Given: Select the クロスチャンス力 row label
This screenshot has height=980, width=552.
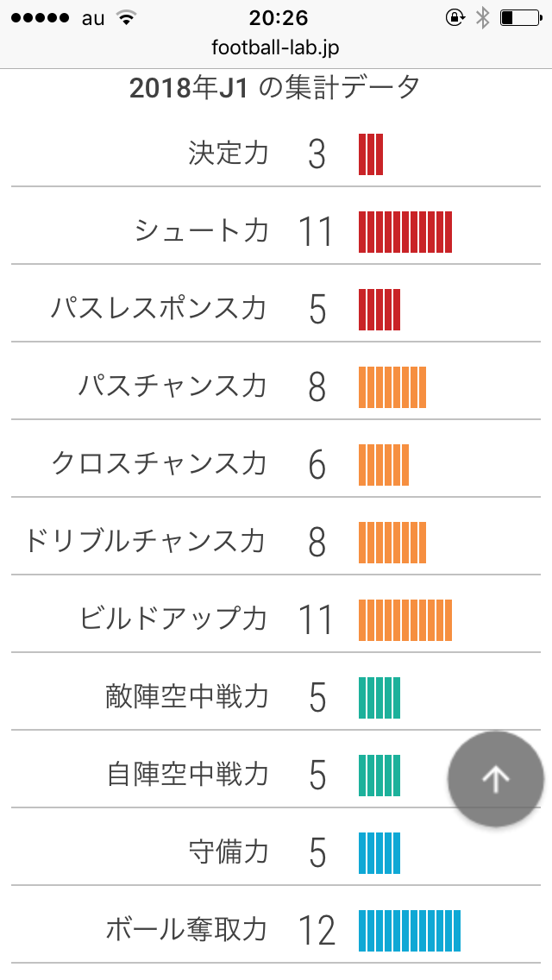Looking at the screenshot, I should (159, 464).
